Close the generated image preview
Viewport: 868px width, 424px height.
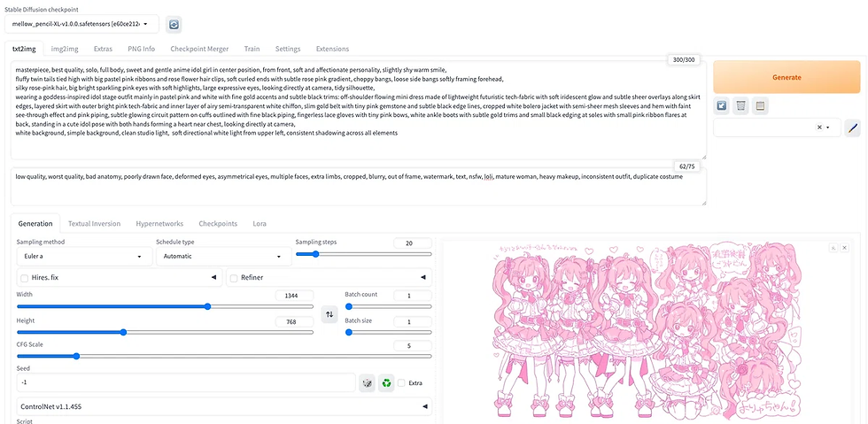[844, 248]
